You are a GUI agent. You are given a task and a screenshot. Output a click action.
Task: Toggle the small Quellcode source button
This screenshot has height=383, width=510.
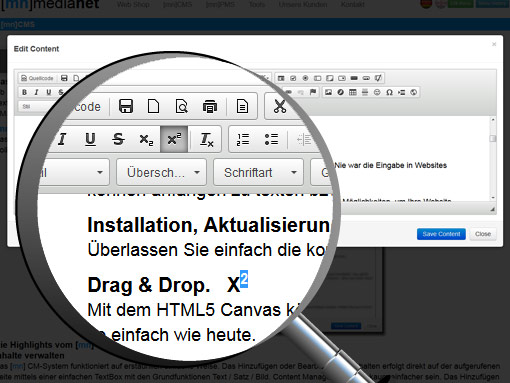tap(37, 78)
